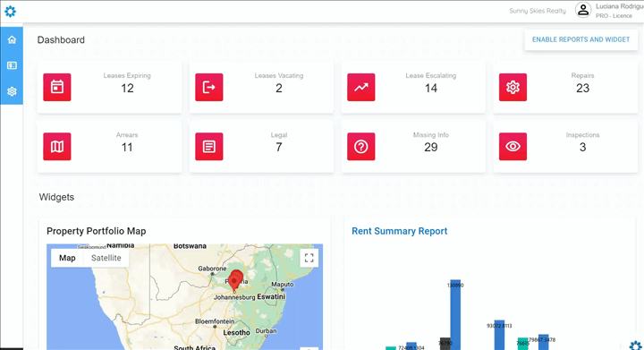
Task: Click the Missing Info question mark icon
Action: point(361,146)
